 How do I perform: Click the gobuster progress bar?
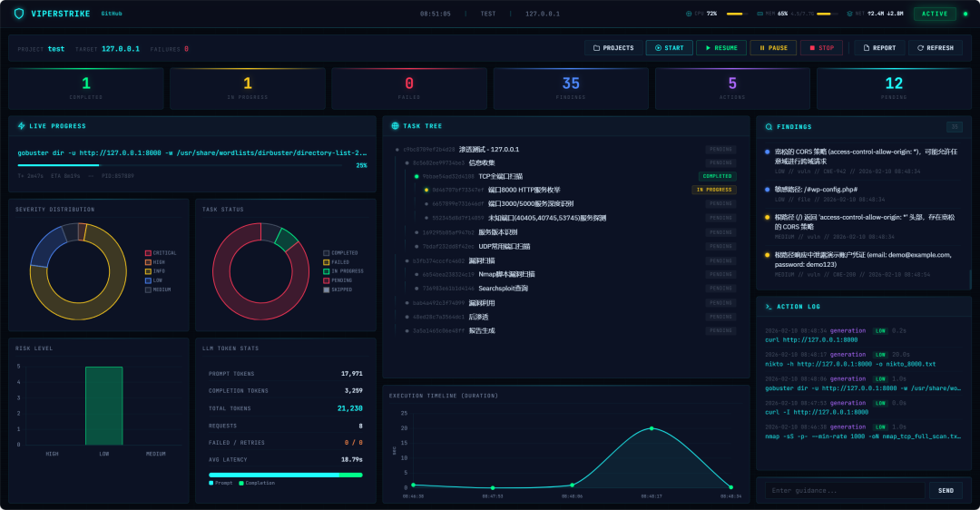[x=180, y=166]
